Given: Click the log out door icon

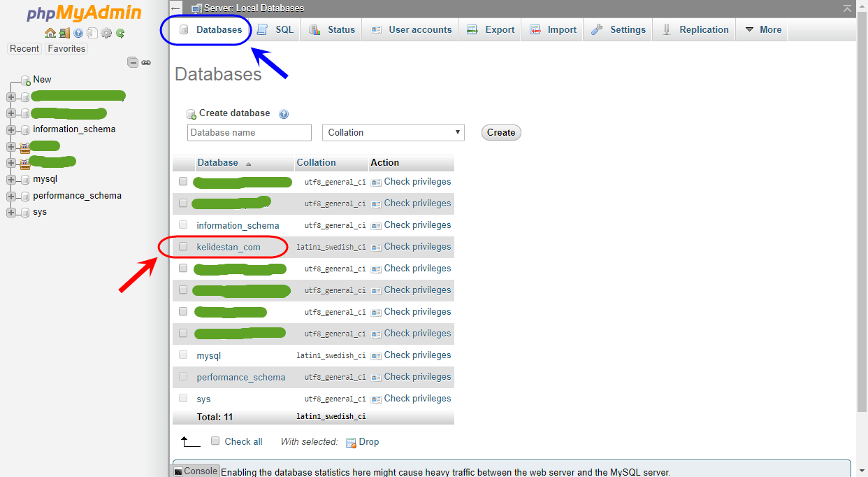Looking at the screenshot, I should [x=64, y=33].
